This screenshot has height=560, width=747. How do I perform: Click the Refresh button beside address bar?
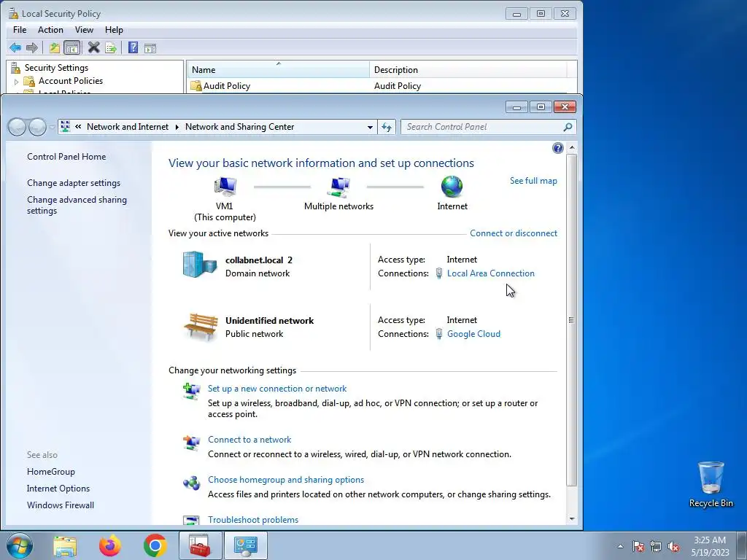387,127
